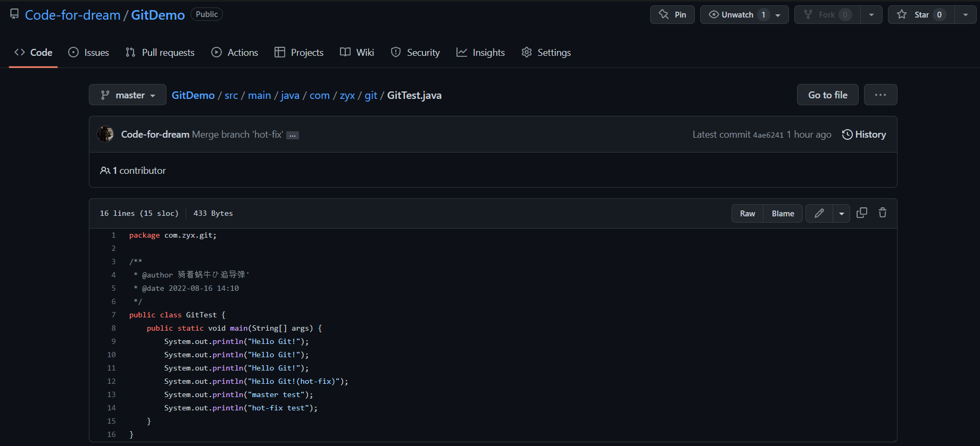Click the repository icon beside Code-for-dream
The height and width of the screenshot is (446, 980).
coord(14,14)
